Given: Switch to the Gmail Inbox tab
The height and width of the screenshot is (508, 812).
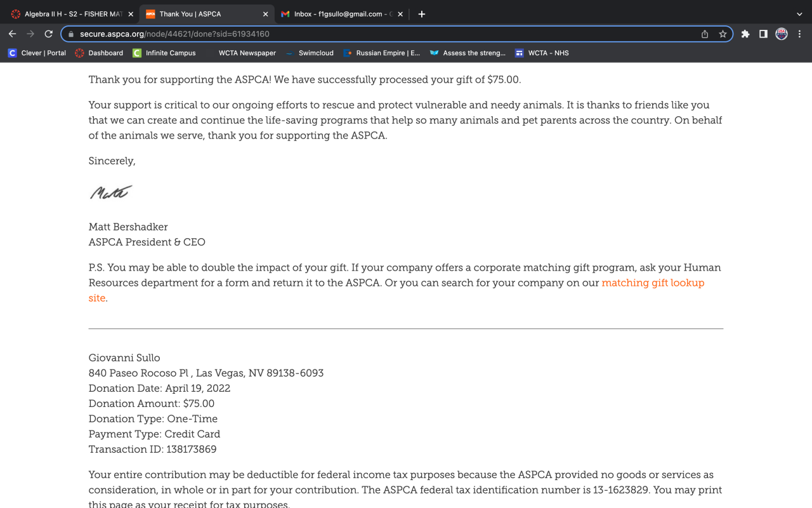Looking at the screenshot, I should point(343,14).
